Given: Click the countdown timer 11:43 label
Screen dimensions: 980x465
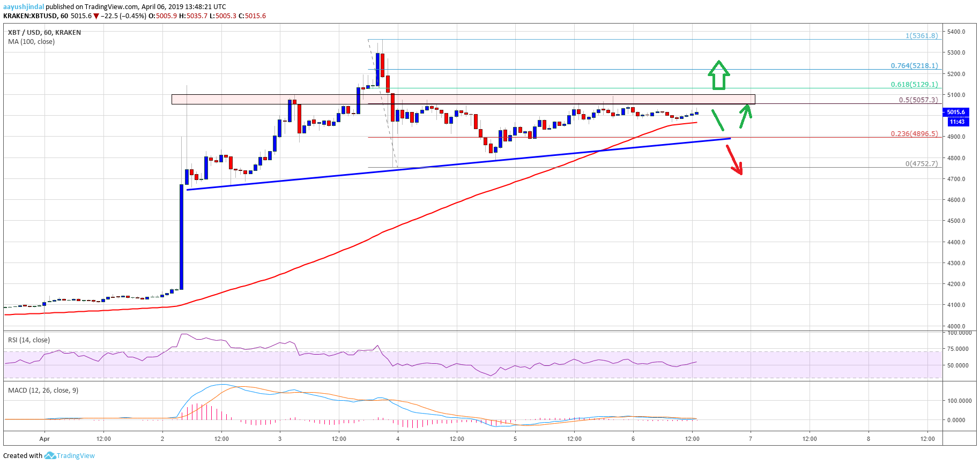Looking at the screenshot, I should [x=957, y=122].
